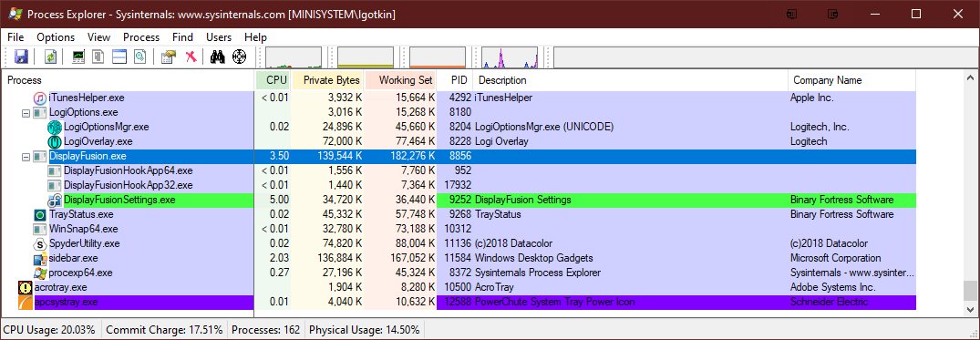
Task: Toggle the Show Lower Pane toolbar icon
Action: [x=119, y=57]
